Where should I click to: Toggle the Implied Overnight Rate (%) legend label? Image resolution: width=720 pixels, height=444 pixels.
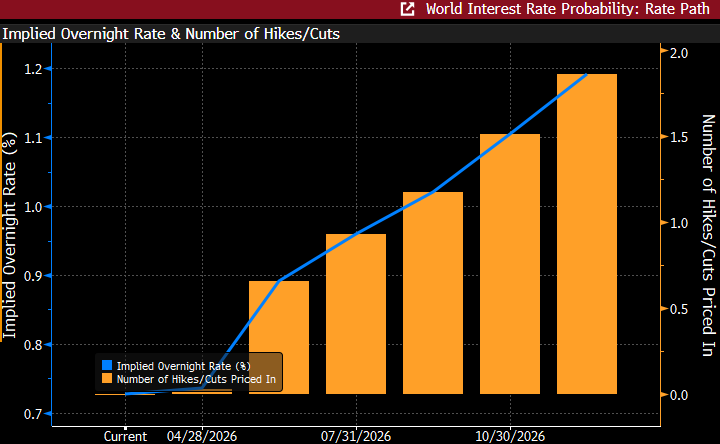tap(183, 366)
